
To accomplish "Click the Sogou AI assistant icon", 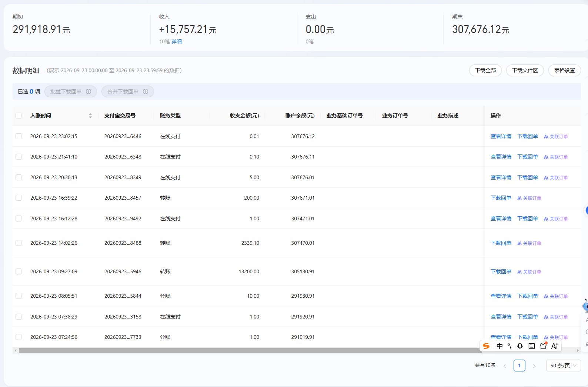I will (x=555, y=346).
